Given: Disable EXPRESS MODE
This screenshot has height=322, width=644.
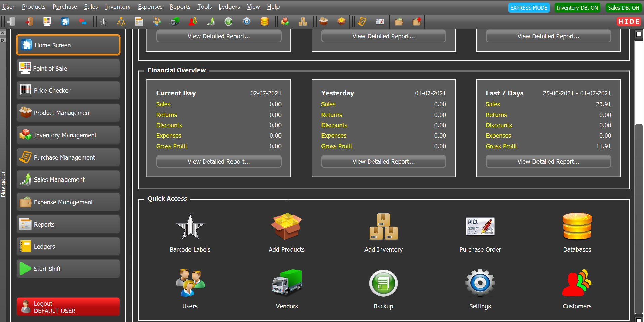Looking at the screenshot, I should click(x=528, y=7).
